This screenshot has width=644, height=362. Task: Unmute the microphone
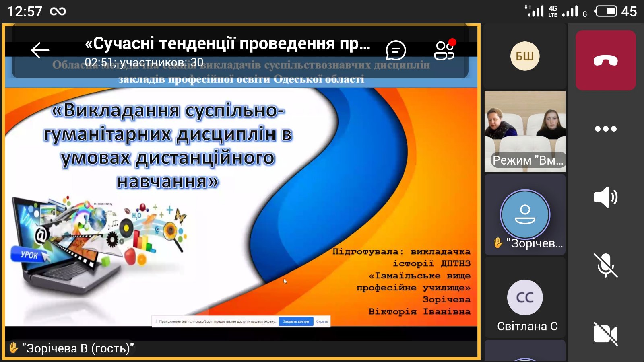tap(605, 265)
